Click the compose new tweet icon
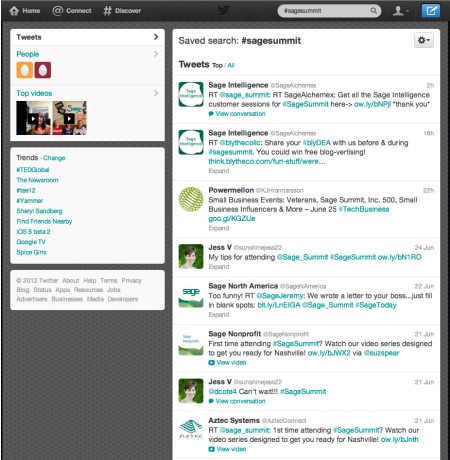This screenshot has height=460, width=450. [x=431, y=11]
